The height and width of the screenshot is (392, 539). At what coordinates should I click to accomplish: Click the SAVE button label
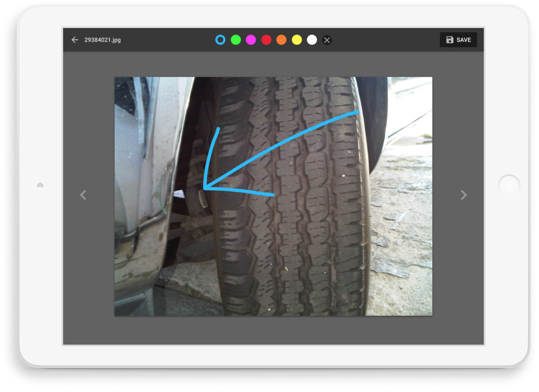click(x=464, y=40)
